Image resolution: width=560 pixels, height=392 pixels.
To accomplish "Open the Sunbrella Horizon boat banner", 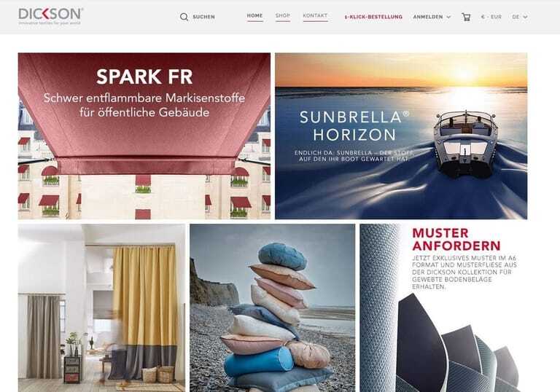I will pyautogui.click(x=401, y=136).
